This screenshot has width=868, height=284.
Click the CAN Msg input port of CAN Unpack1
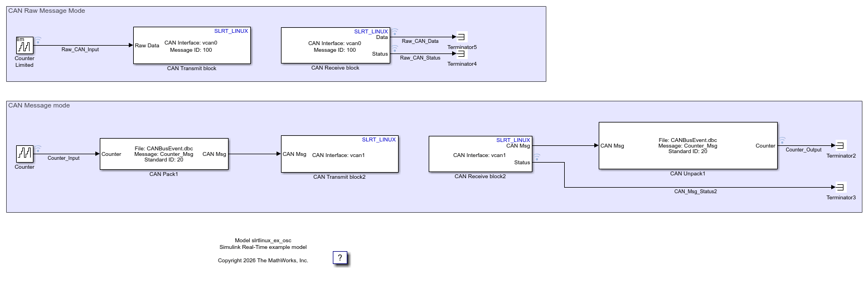612,146
